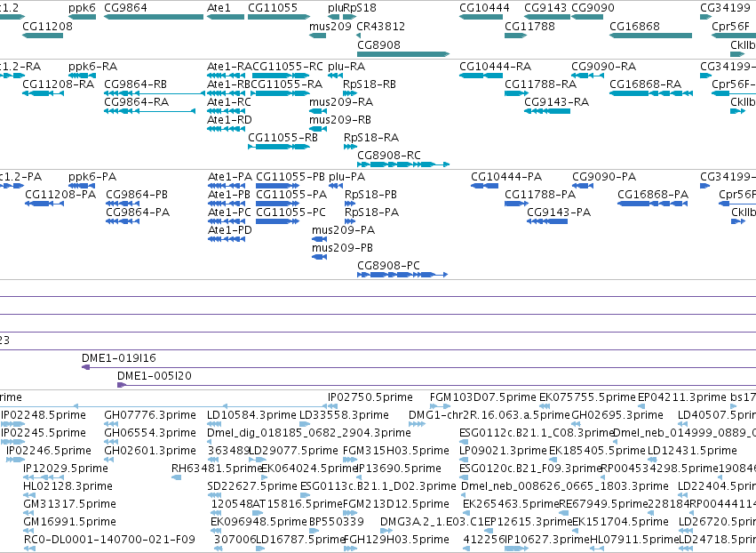Click the CG9864 gene bar
The image size is (756, 553).
tap(154, 17)
